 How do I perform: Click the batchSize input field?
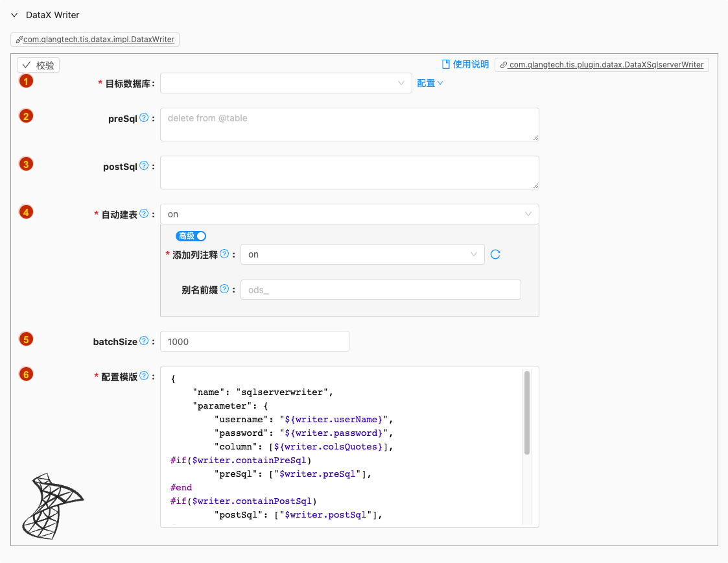tap(255, 341)
